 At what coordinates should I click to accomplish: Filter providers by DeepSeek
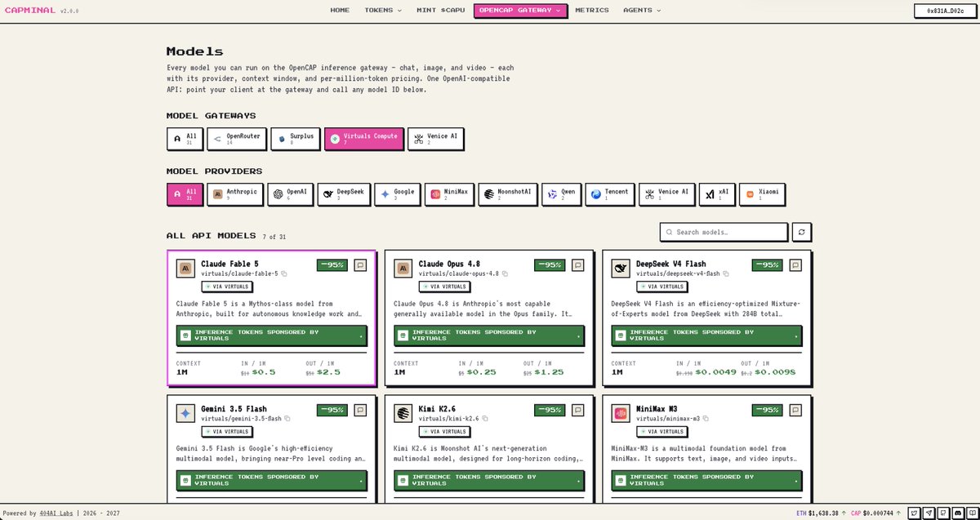(x=343, y=194)
